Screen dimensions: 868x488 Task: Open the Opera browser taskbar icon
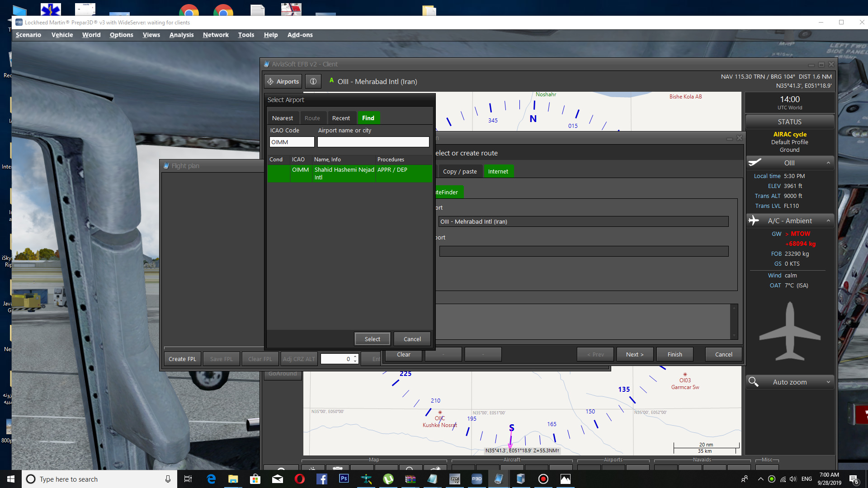click(299, 479)
